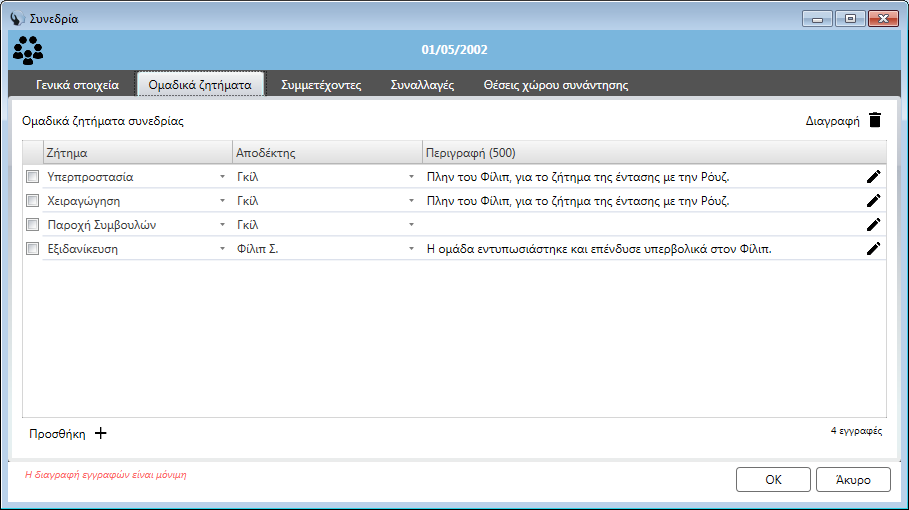Click the pencil edit icon for Χειραγώγηση row
Viewport: 909px width, 510px height.
pyautogui.click(x=874, y=201)
